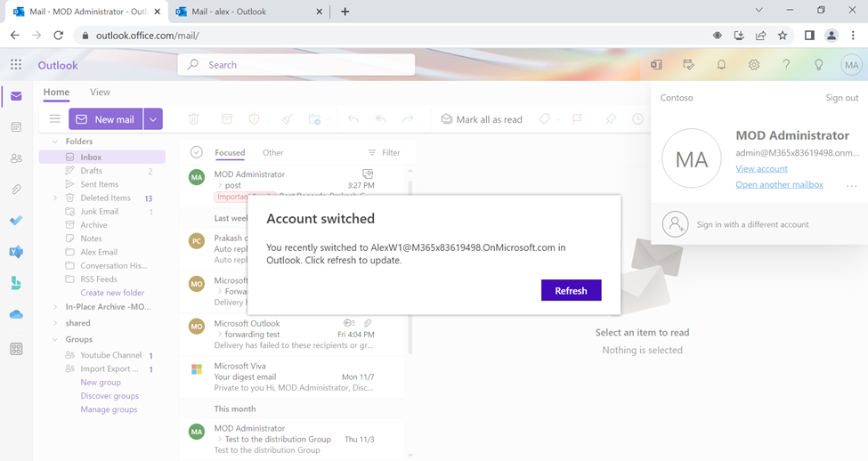Screen dimensions: 868x461
Task: Open Settings gear icon
Action: pyautogui.click(x=753, y=65)
